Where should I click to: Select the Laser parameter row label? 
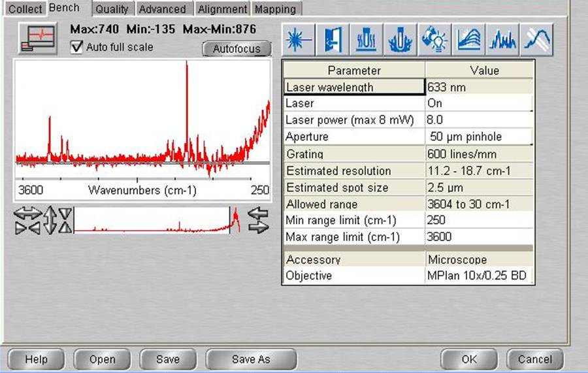(354, 103)
